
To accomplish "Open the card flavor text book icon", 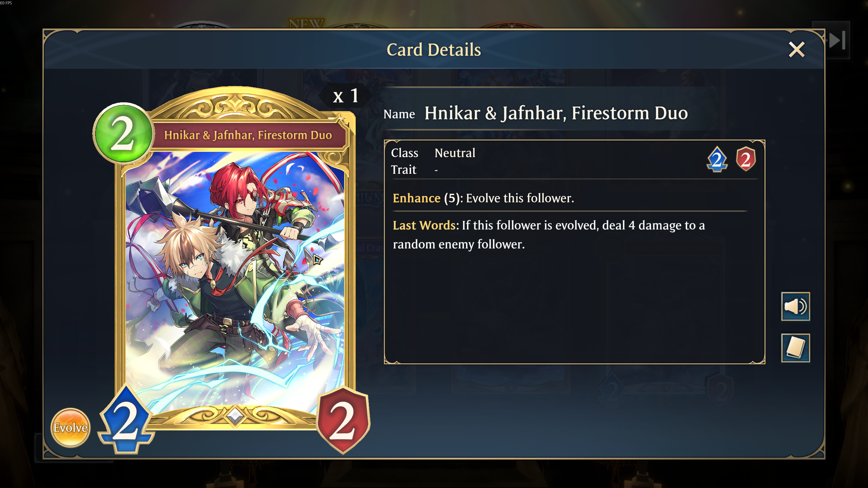I will [795, 348].
